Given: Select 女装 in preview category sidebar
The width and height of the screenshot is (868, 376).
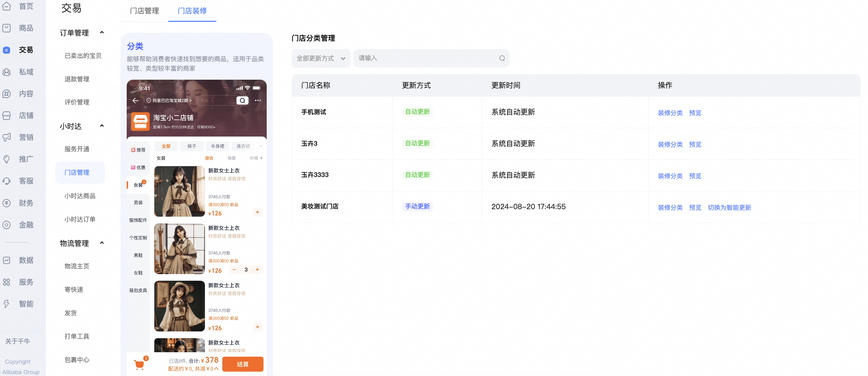Looking at the screenshot, I should (x=138, y=185).
